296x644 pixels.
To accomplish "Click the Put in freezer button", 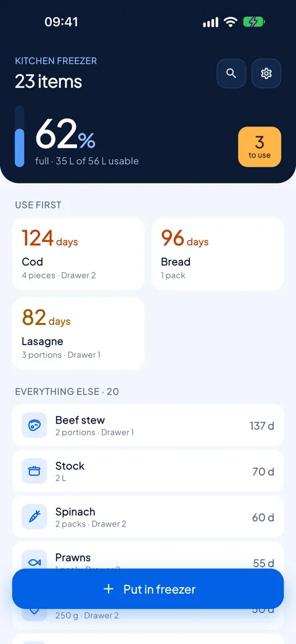I will tap(148, 589).
